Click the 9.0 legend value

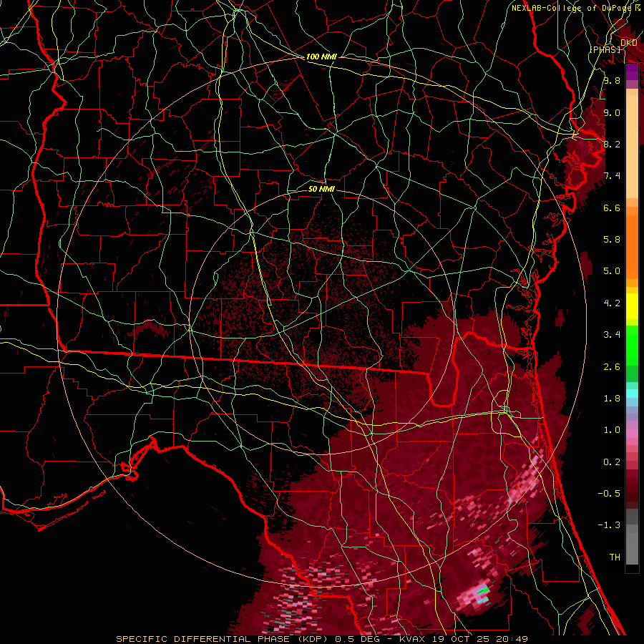click(612, 112)
